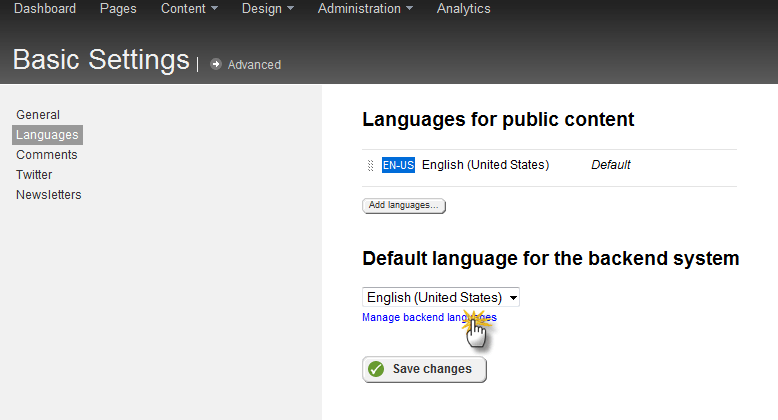The image size is (778, 420).
Task: Select General in the sidebar
Action: [38, 115]
